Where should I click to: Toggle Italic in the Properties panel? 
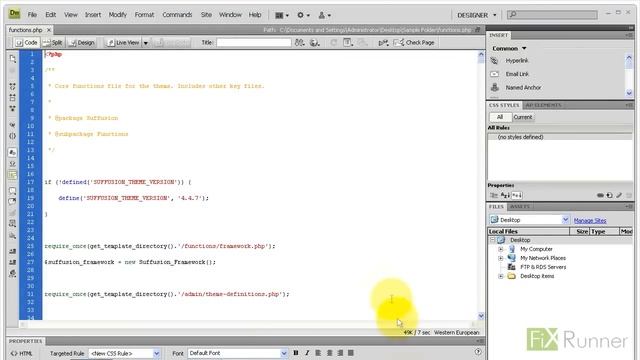click(x=307, y=353)
